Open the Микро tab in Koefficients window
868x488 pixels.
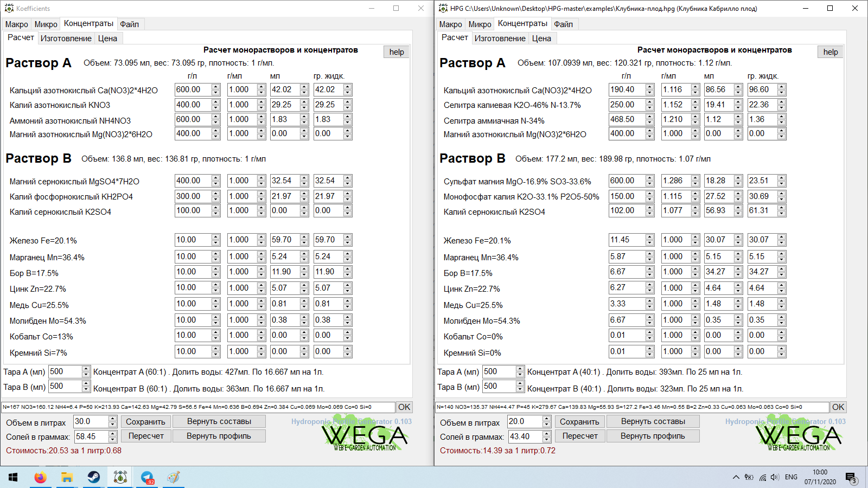tap(46, 24)
